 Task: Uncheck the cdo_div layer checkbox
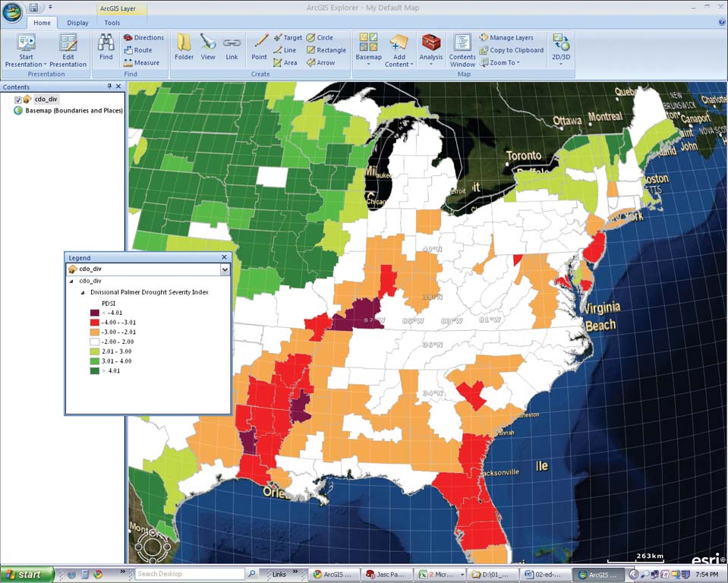pyautogui.click(x=18, y=99)
